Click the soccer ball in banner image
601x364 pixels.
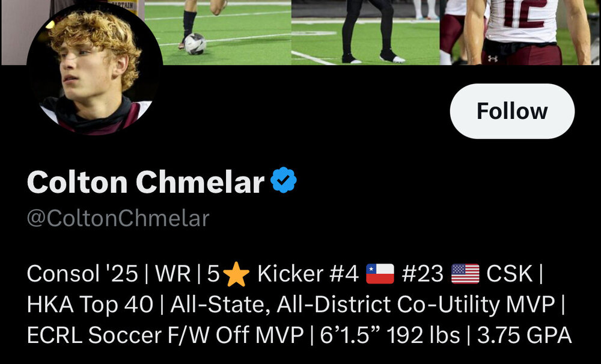tap(195, 44)
